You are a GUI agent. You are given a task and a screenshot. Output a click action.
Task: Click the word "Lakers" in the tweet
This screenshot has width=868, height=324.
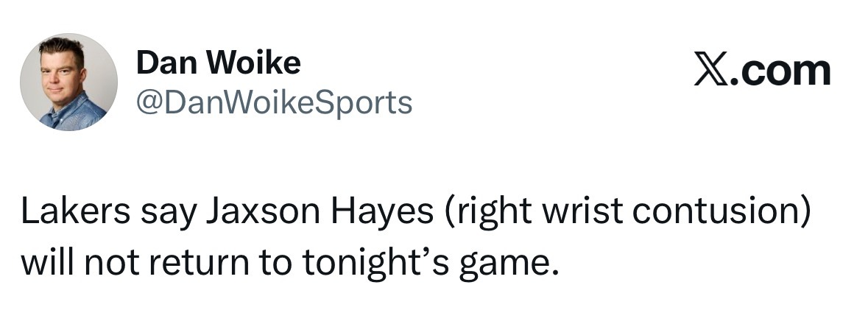click(x=75, y=212)
